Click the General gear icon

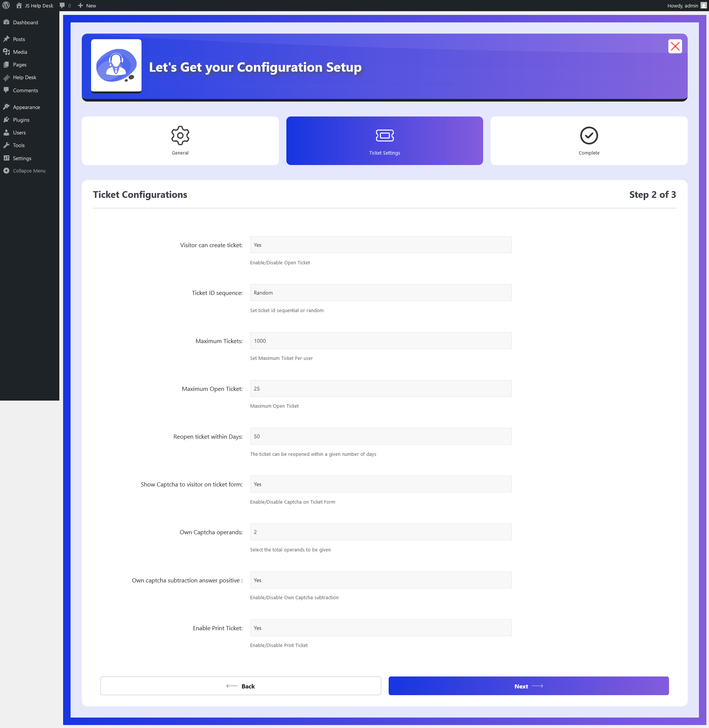click(x=180, y=136)
